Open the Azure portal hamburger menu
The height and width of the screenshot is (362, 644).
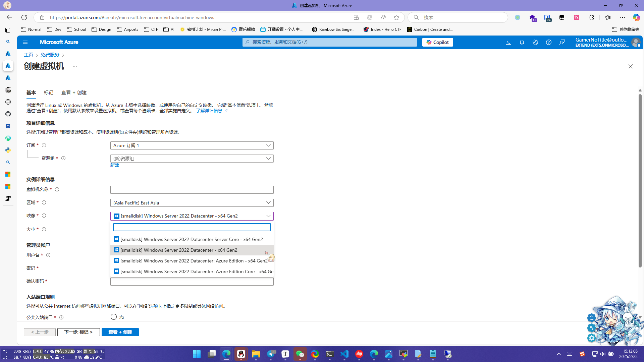point(25,42)
